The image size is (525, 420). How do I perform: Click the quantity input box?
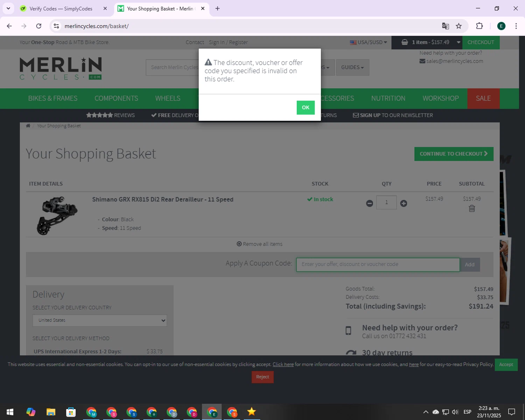click(386, 202)
